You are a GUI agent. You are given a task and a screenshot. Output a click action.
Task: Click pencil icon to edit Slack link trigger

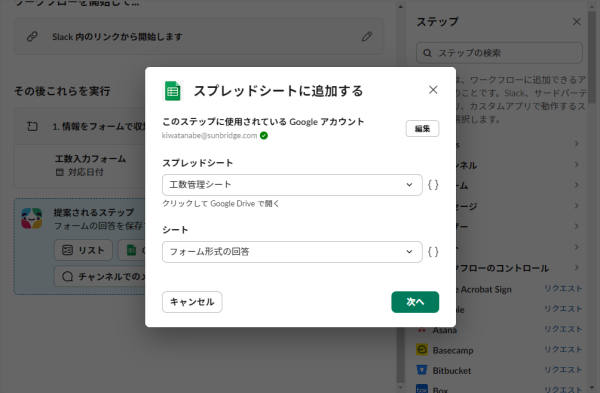[x=367, y=37]
